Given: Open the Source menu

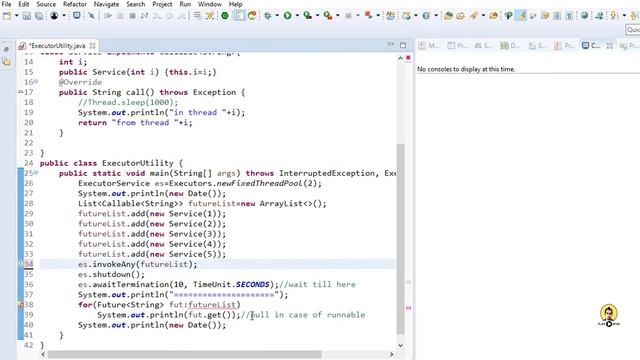Looking at the screenshot, I should [x=46, y=4].
